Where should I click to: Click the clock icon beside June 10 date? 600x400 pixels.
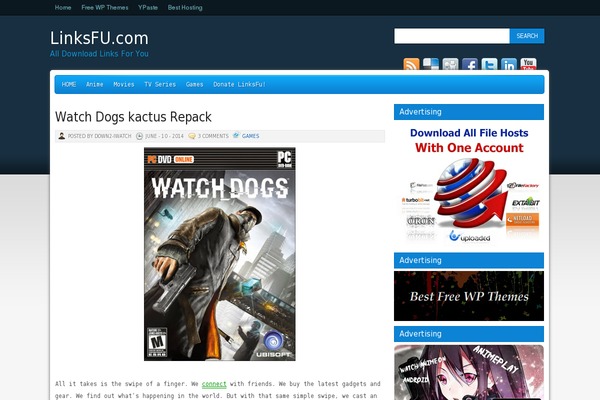tap(139, 136)
